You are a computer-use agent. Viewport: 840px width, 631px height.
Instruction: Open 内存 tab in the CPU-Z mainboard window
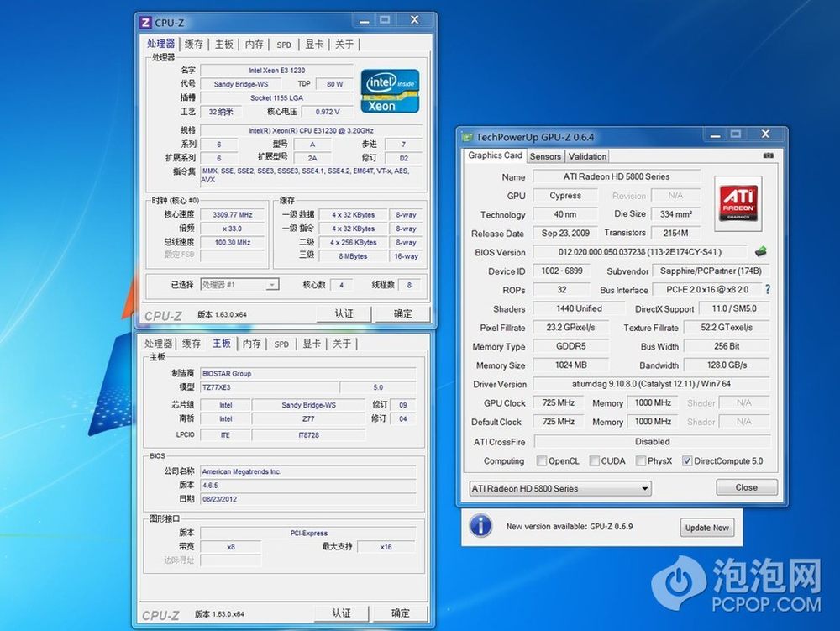point(251,344)
